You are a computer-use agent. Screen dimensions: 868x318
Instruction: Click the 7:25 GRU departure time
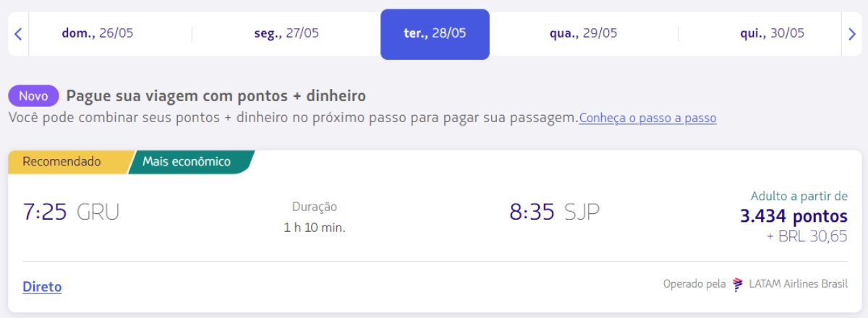point(71,212)
